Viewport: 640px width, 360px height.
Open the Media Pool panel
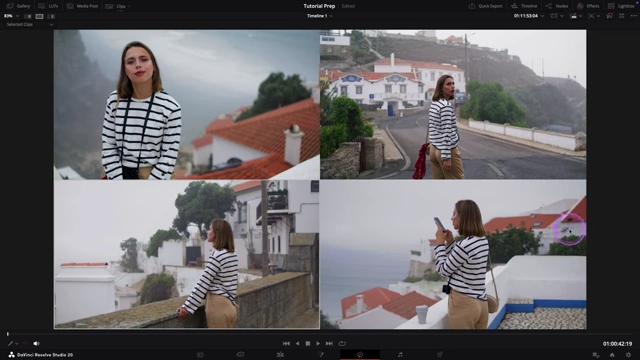pos(82,6)
